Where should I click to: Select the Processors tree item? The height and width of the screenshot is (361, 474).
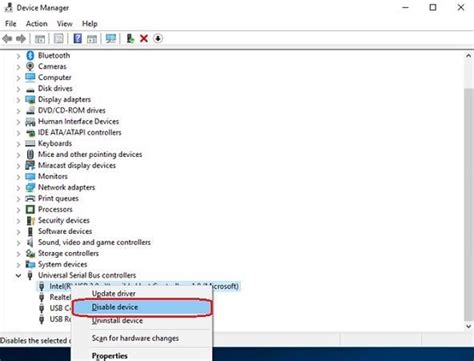click(55, 209)
